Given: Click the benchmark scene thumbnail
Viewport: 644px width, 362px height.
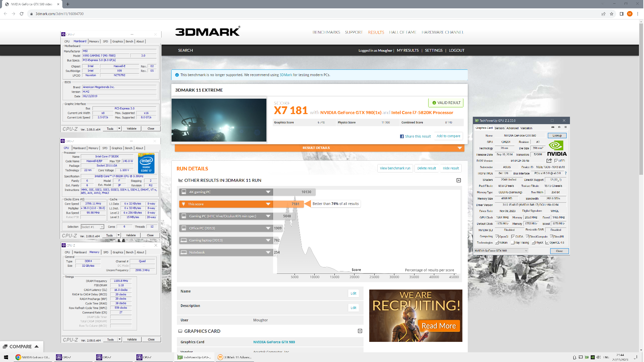Looking at the screenshot, I should point(219,120).
